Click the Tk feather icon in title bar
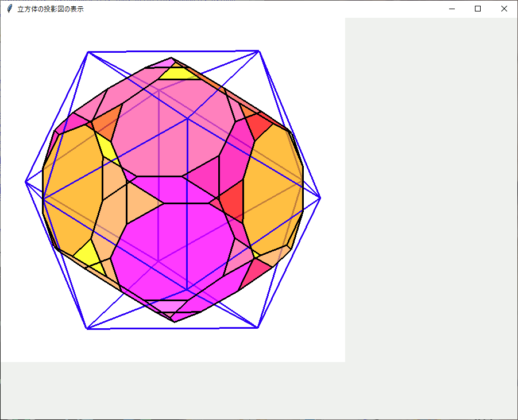The width and height of the screenshot is (518, 420). 10,9
